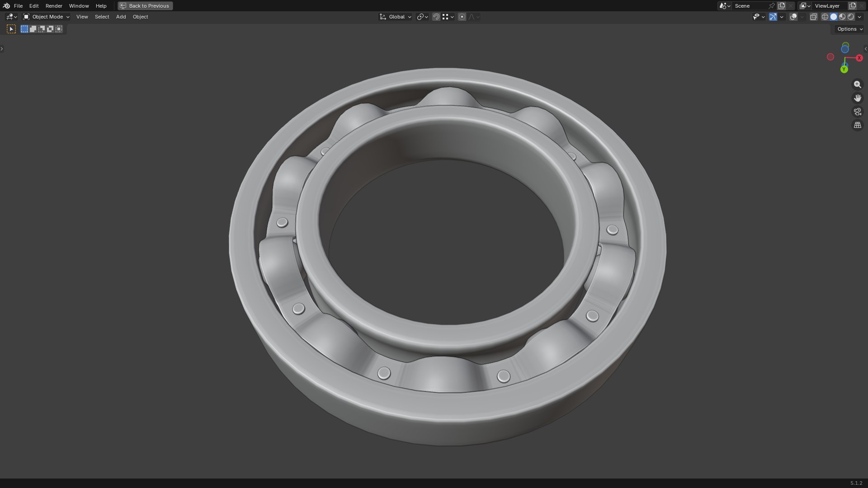Image resolution: width=868 pixels, height=488 pixels.
Task: Switch to Material Preview shading
Action: coord(842,17)
